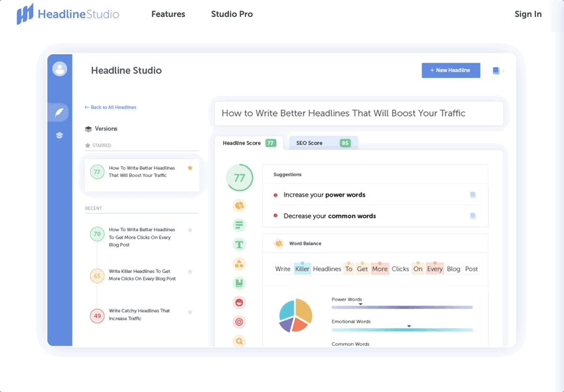Open the Decrease your common words suggestion
This screenshot has height=392, width=564.
pos(375,216)
